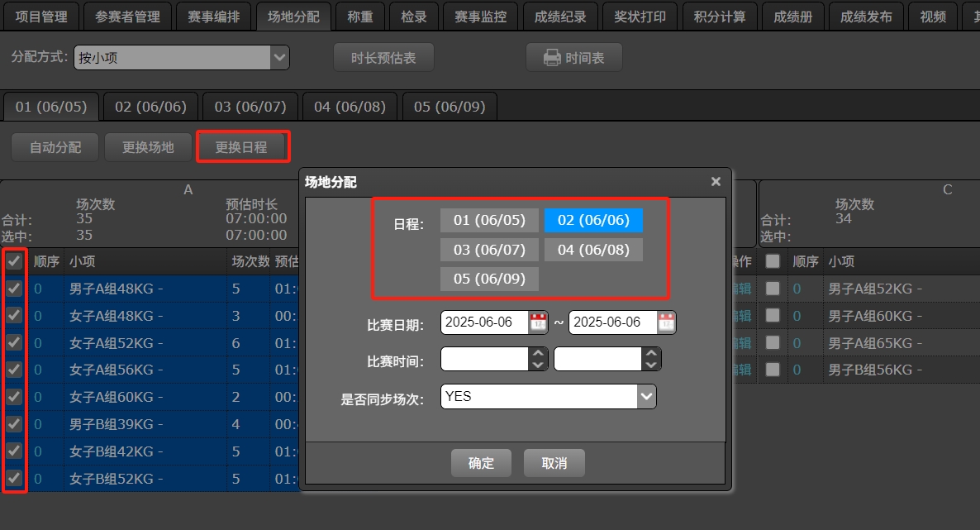Decrement the second 比赛时间 with the down arrow
The image size is (980, 530).
(x=652, y=364)
